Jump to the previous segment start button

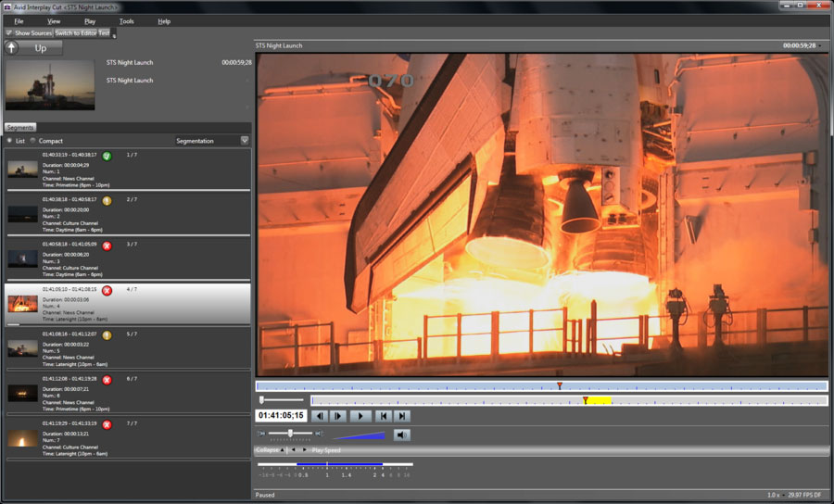coord(383,416)
